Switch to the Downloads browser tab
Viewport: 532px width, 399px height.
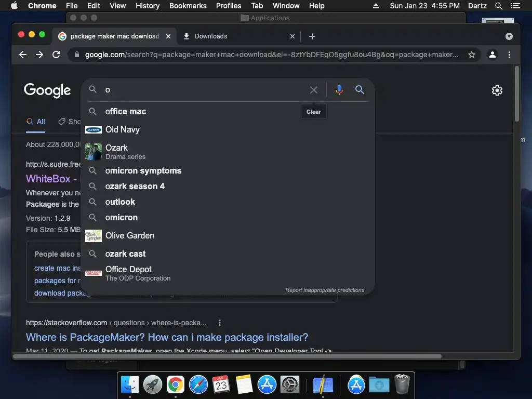click(239, 36)
